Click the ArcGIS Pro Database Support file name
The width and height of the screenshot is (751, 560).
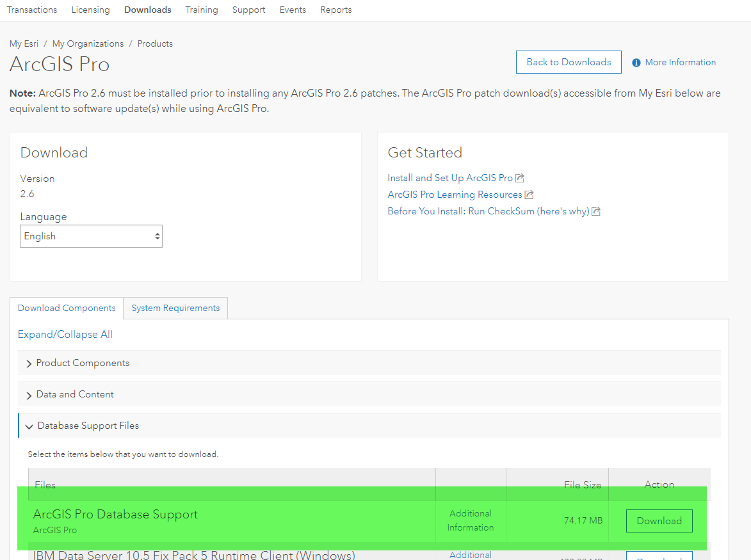click(x=115, y=514)
